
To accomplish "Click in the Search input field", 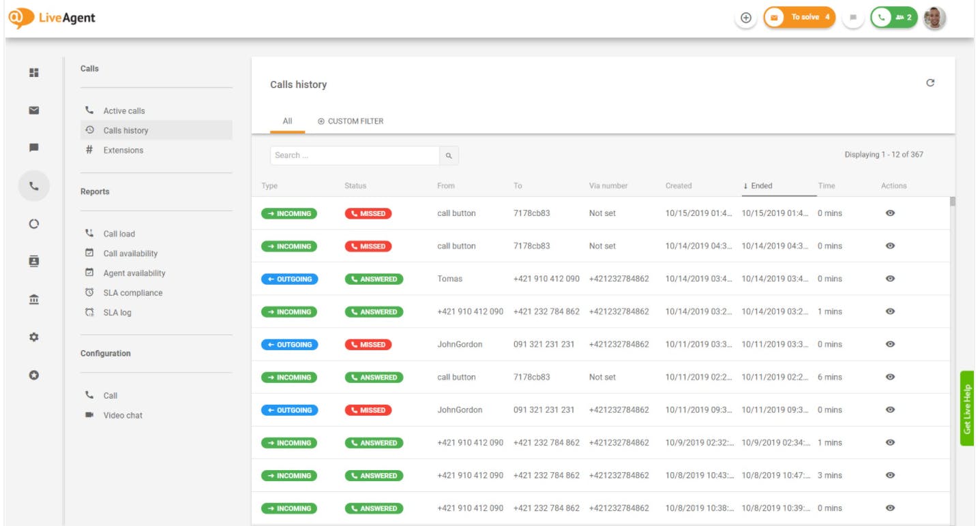I will click(x=355, y=155).
